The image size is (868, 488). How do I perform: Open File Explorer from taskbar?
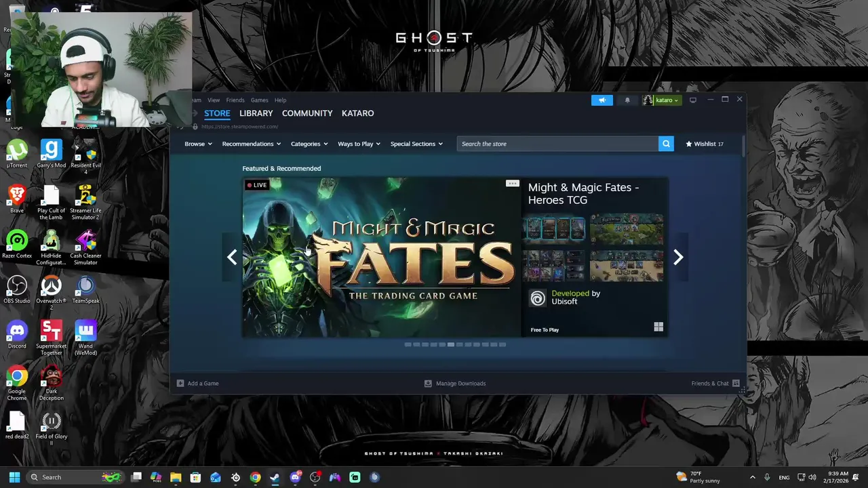click(176, 477)
